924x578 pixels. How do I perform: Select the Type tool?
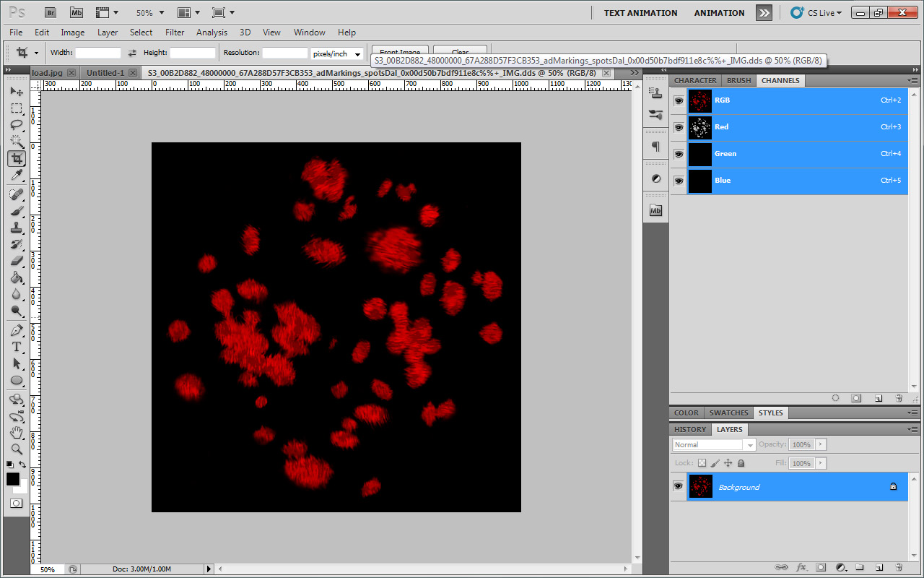17,347
